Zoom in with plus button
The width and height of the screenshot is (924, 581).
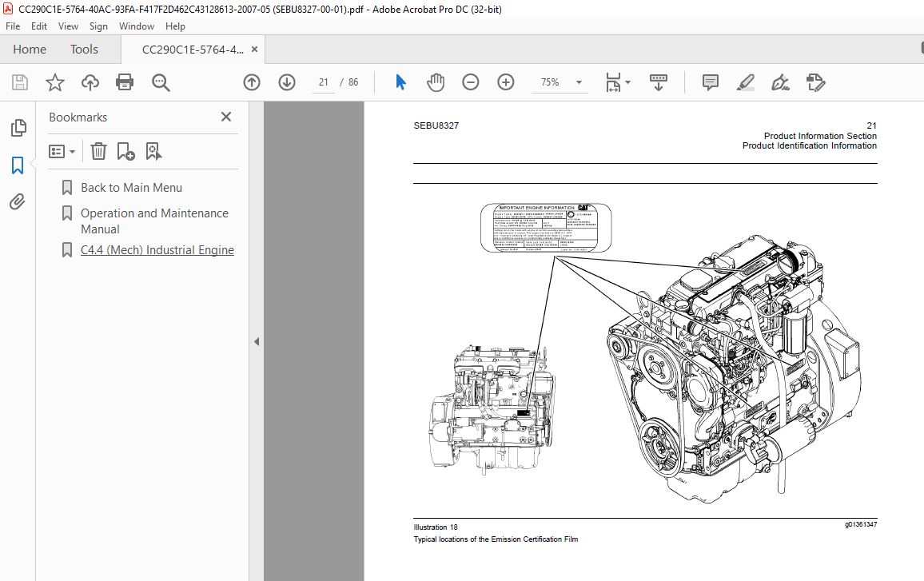click(506, 82)
